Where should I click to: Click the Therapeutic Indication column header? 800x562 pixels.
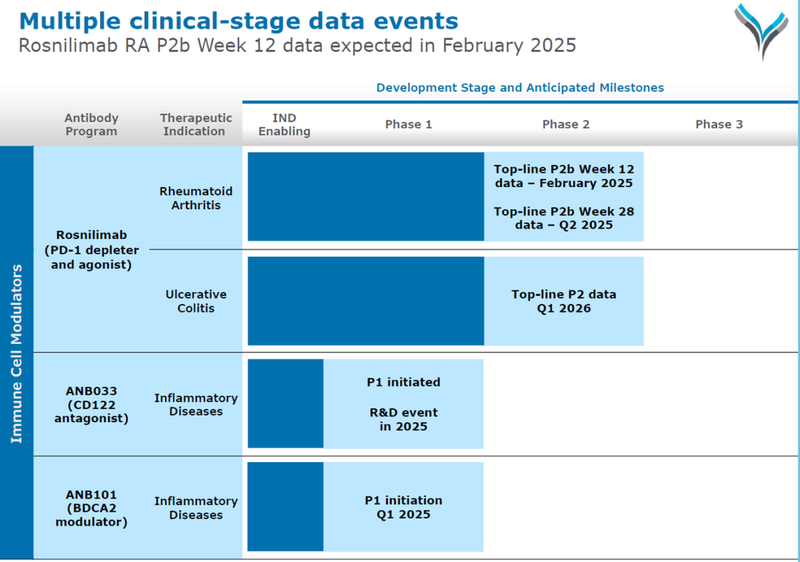click(x=196, y=124)
